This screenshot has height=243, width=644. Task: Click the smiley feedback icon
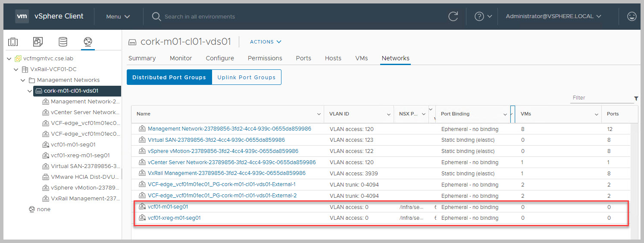631,16
